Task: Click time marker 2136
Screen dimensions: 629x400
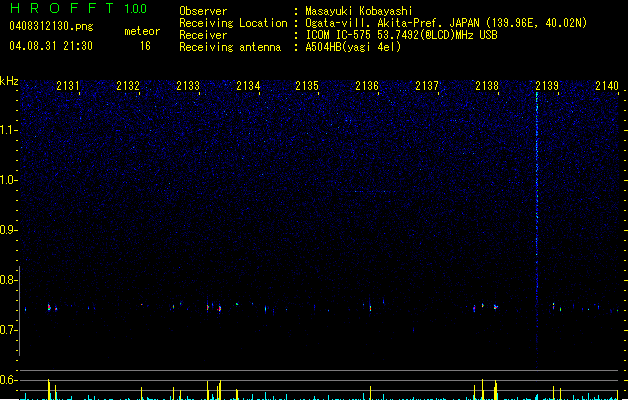Action: point(367,86)
